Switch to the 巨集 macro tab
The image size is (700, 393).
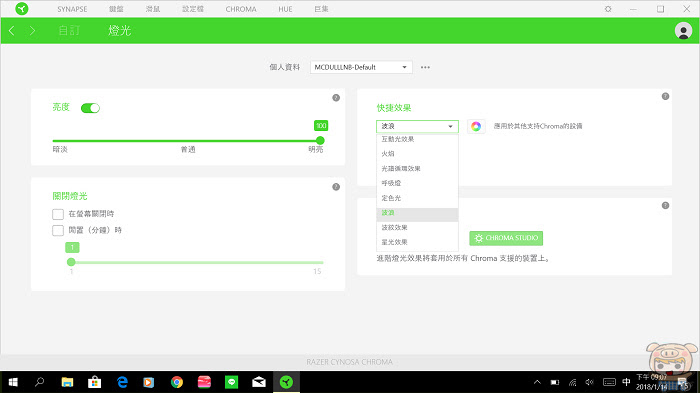(321, 9)
